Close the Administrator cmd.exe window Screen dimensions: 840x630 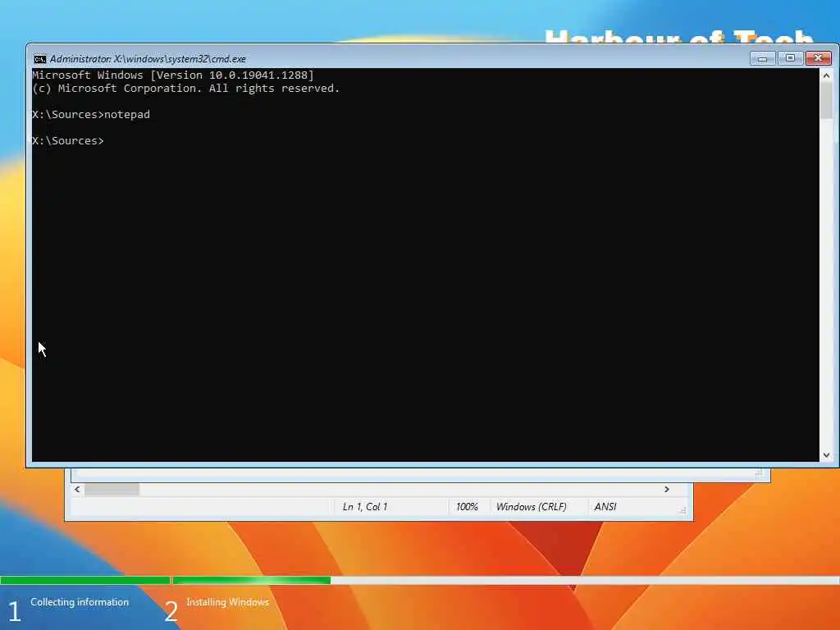pos(818,58)
